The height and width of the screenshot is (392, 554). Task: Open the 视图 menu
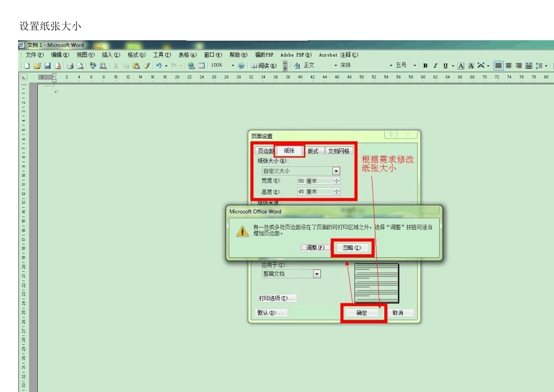coord(86,55)
